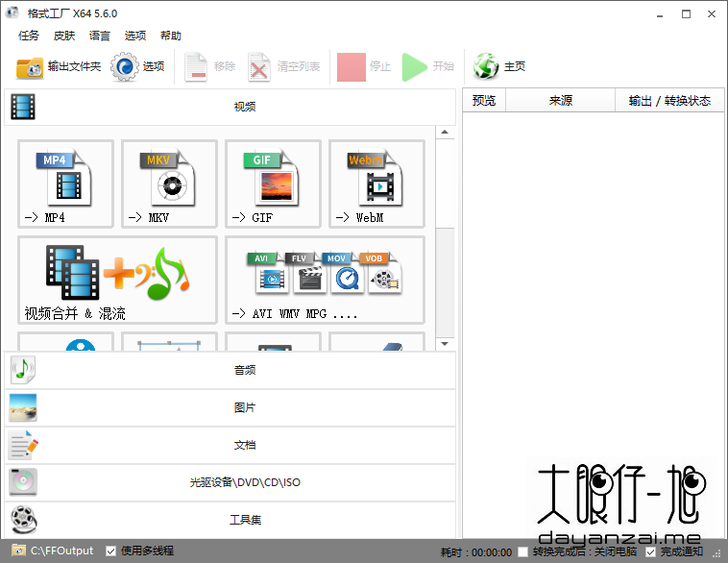Screen dimensions: 728x563
Task: Expand the 图片 picture section
Action: point(231,408)
